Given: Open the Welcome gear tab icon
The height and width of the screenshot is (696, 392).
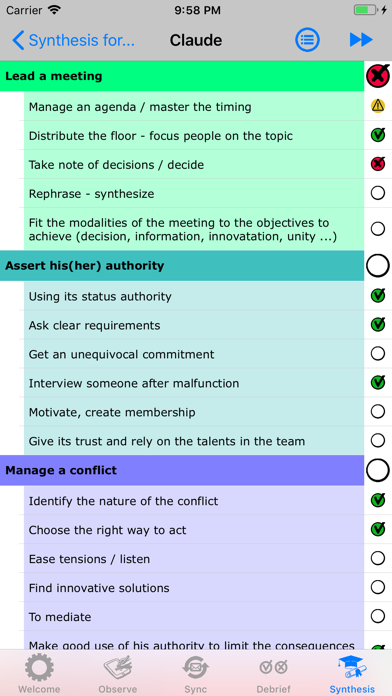Looking at the screenshot, I should coord(39,668).
